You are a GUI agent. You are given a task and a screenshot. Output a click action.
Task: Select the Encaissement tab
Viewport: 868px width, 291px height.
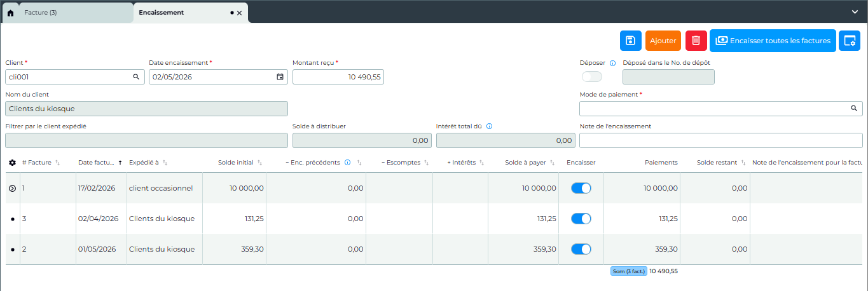[162, 13]
